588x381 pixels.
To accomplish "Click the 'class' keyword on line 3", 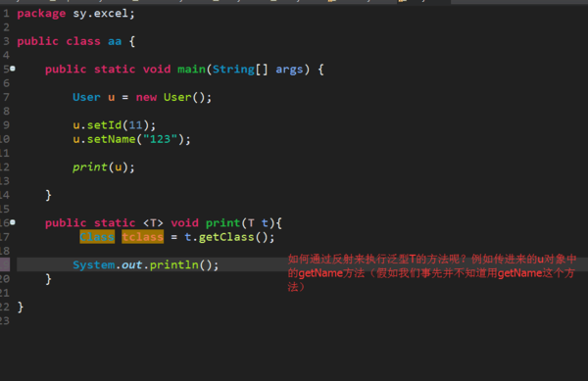I will coord(83,41).
